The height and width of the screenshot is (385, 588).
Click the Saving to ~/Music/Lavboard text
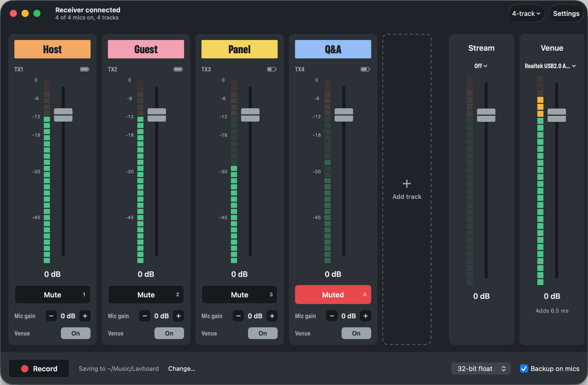coord(119,368)
